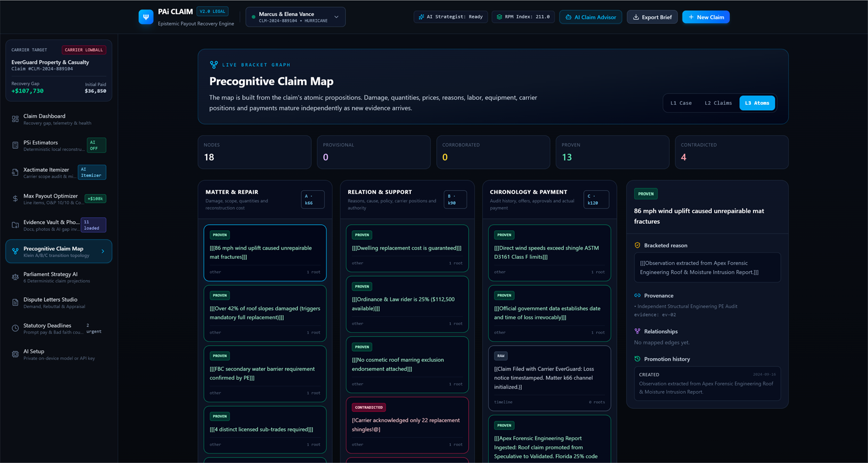The image size is (868, 463).
Task: Click the A · k66 column badge
Action: (313, 199)
